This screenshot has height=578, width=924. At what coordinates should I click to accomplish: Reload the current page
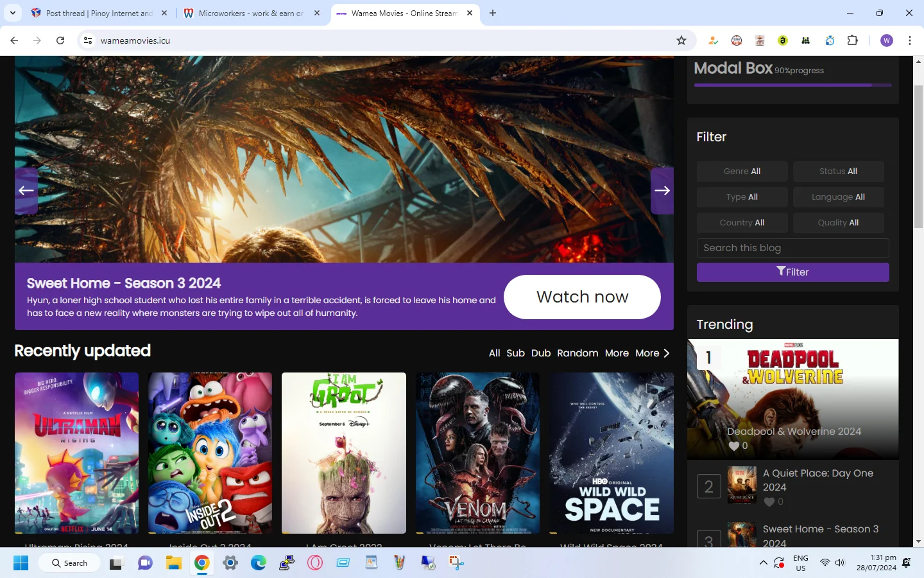(x=60, y=40)
